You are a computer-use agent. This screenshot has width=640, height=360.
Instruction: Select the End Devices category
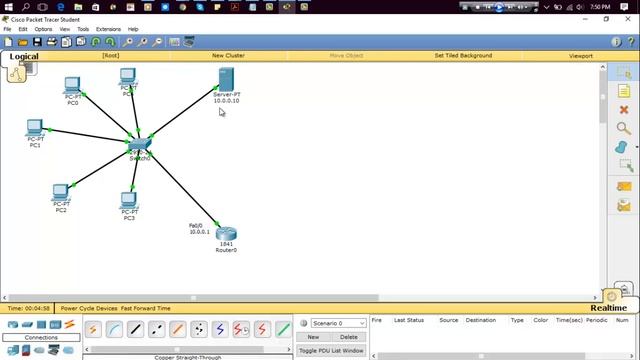tap(13, 350)
